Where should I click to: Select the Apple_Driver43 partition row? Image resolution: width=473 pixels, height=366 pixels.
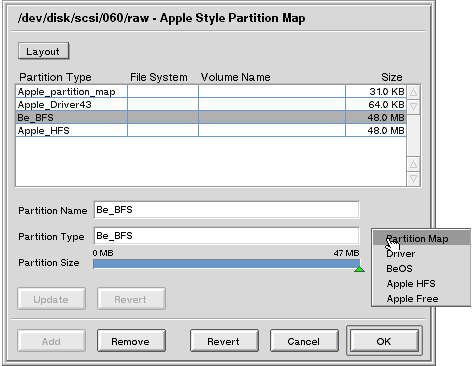(x=211, y=105)
